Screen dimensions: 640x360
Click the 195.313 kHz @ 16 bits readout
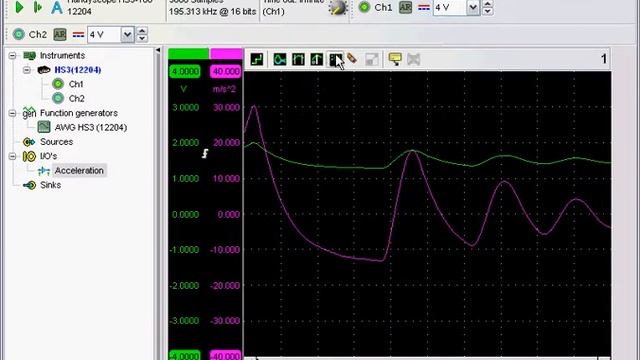click(x=212, y=11)
